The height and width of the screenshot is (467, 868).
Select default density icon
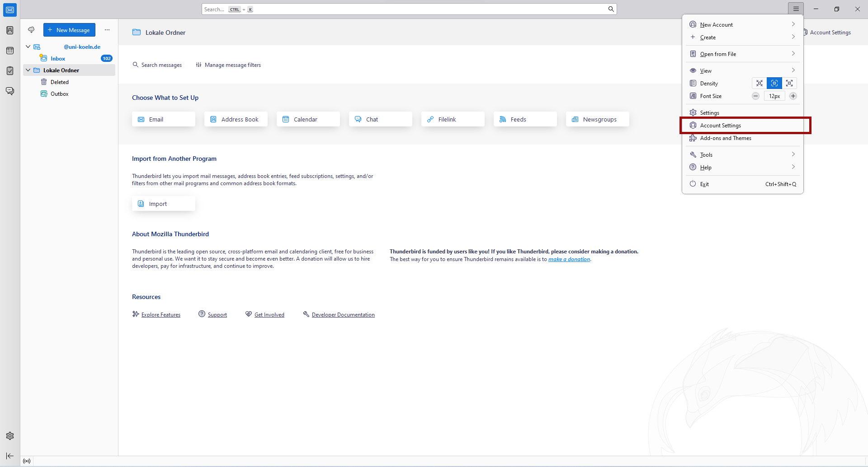click(x=774, y=83)
